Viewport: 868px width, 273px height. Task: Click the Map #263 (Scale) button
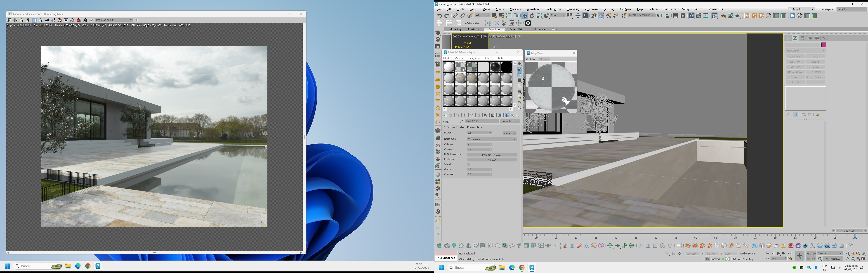[x=492, y=155]
